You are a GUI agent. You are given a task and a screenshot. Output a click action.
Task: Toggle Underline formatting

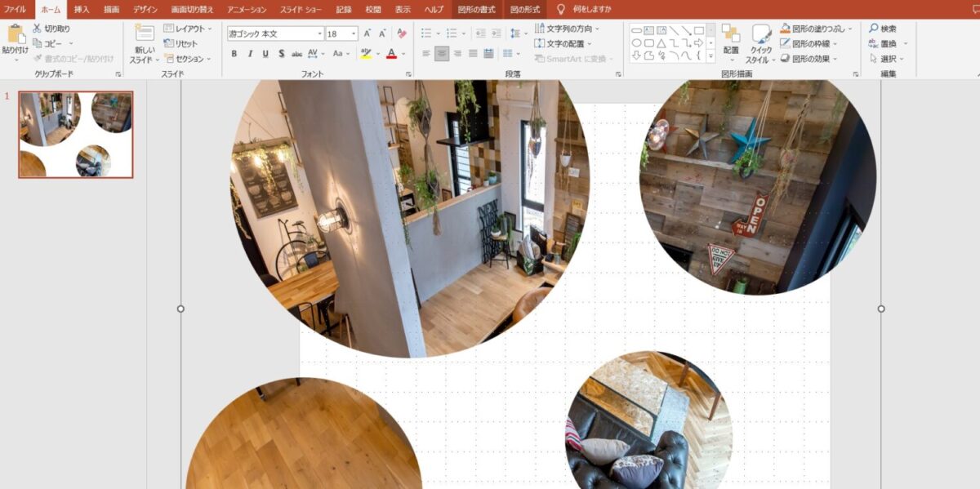point(265,54)
